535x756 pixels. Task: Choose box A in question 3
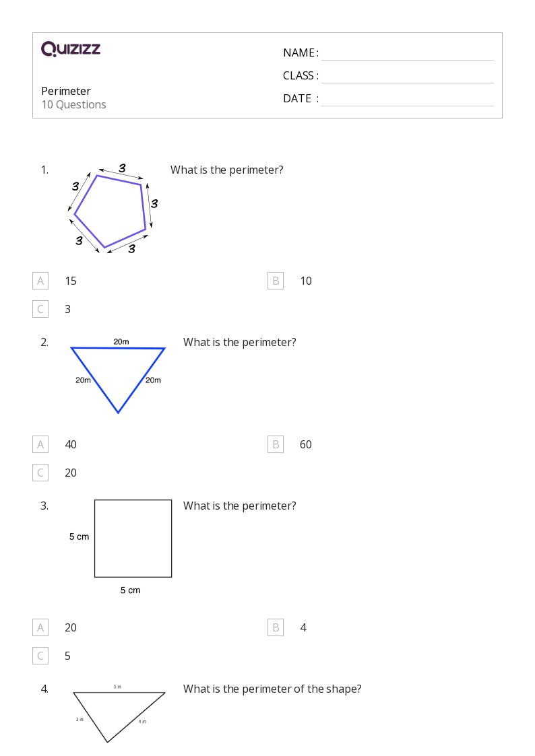tap(40, 627)
